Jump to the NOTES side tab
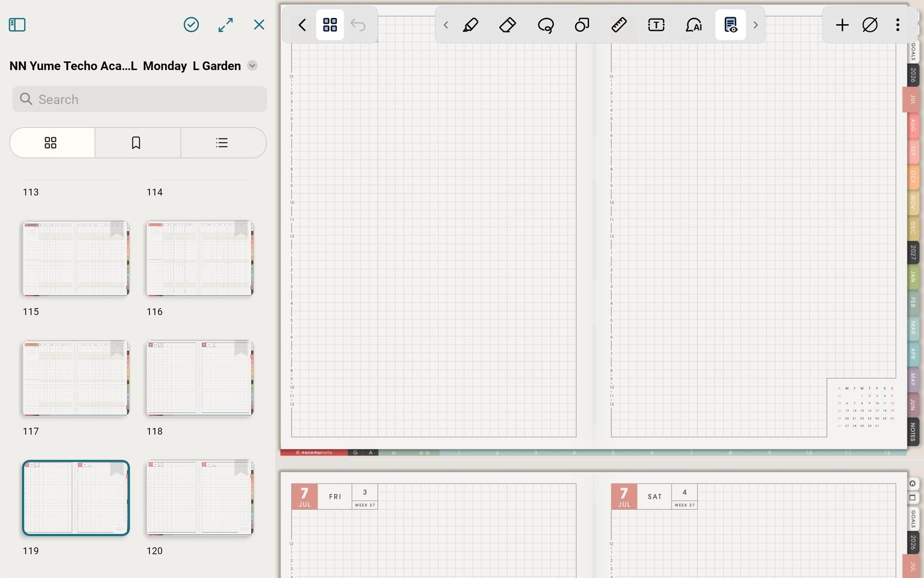The image size is (924, 578). point(913,432)
